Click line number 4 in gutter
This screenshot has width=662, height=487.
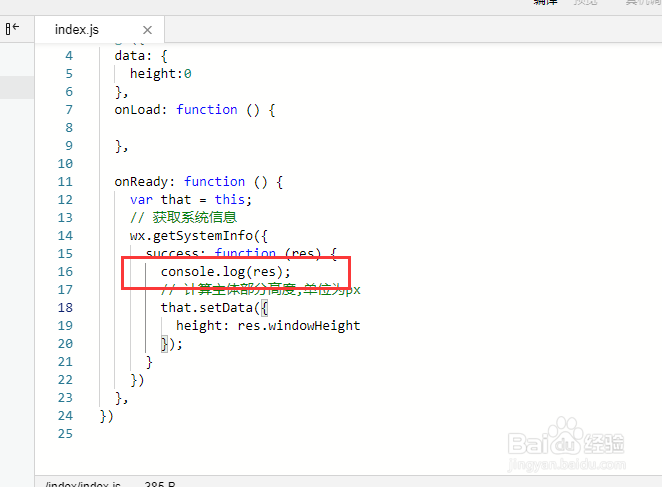[69, 56]
